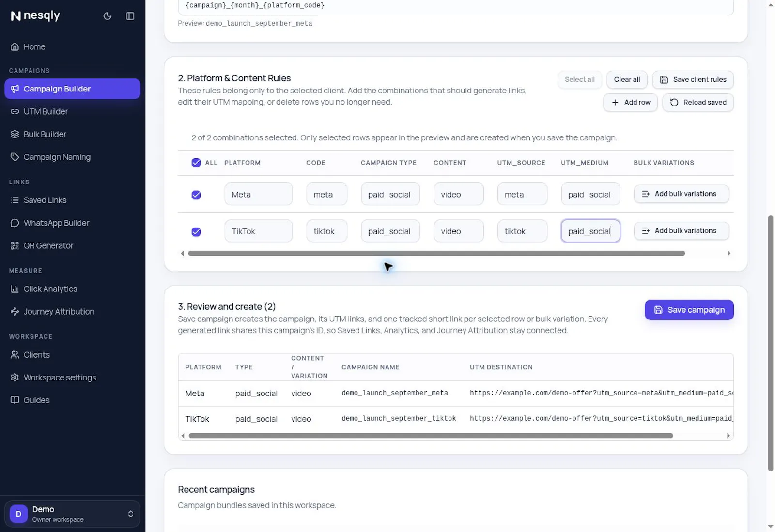
Task: Go to Bulk Builder
Action: click(72, 134)
